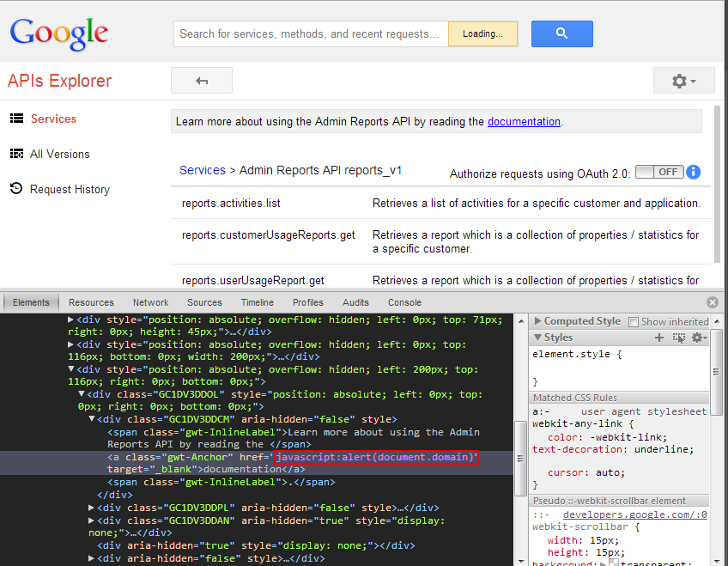Open the Profiles tab
The image size is (728, 566).
(x=308, y=302)
